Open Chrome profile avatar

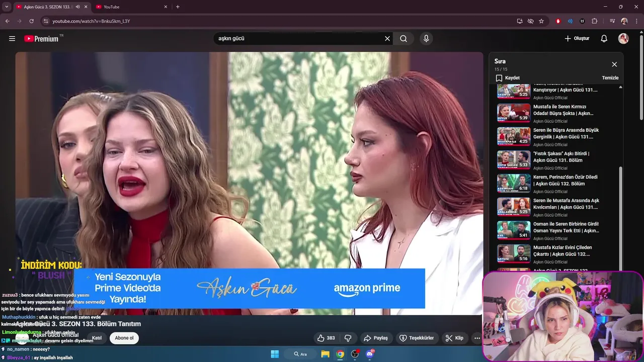pos(624,21)
